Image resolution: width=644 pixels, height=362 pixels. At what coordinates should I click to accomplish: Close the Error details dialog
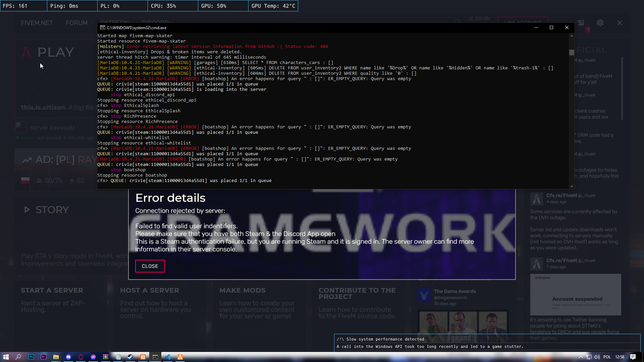coord(150,266)
